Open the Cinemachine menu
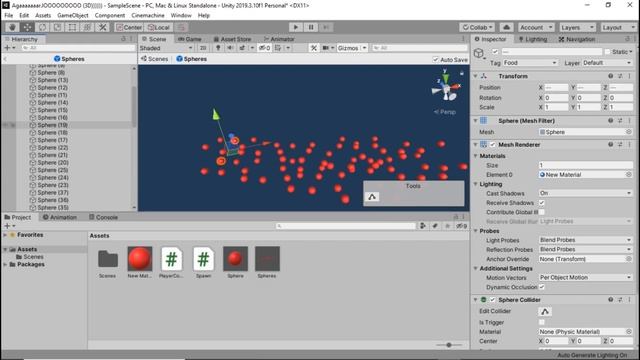 (x=148, y=16)
